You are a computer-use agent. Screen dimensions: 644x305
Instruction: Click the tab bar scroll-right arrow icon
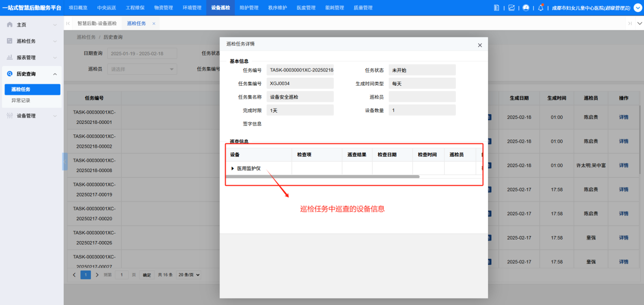coord(630,23)
